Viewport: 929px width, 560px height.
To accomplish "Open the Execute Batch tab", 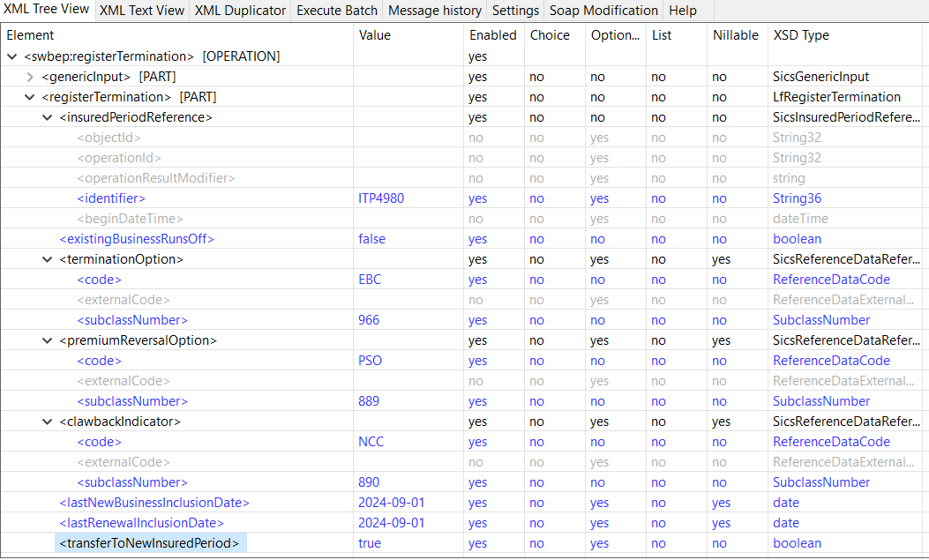I will tap(336, 11).
